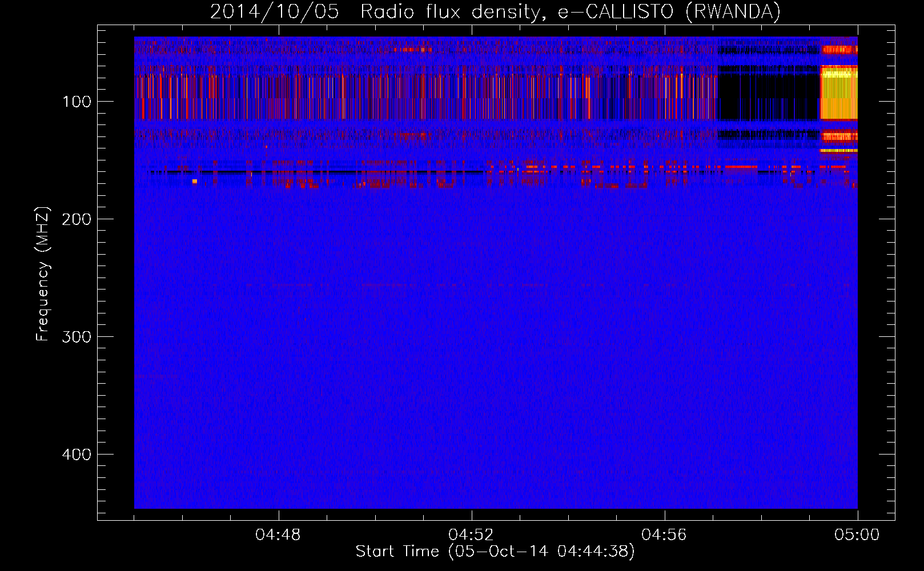Click the '200' frequency tick label
This screenshot has width=924, height=571.
[x=77, y=219]
